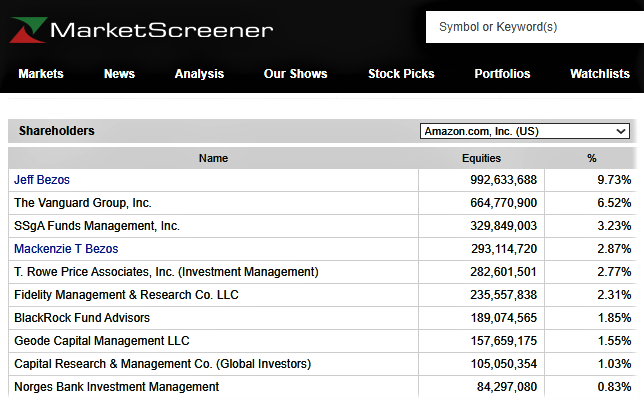The image size is (644, 405).
Task: Select equities value 293,114,720
Action: [x=504, y=249]
